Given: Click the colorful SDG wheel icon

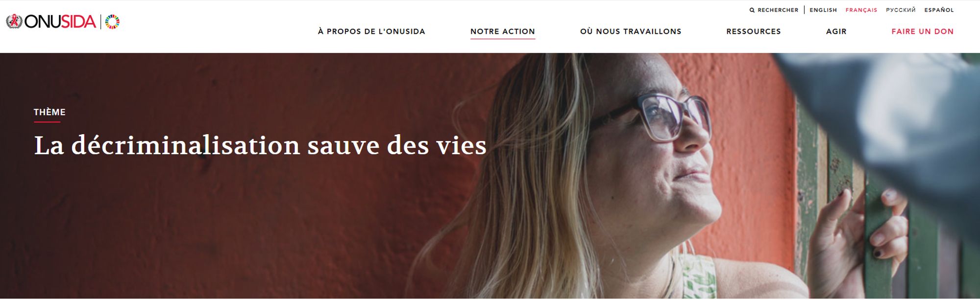Looking at the screenshot, I should click(112, 22).
